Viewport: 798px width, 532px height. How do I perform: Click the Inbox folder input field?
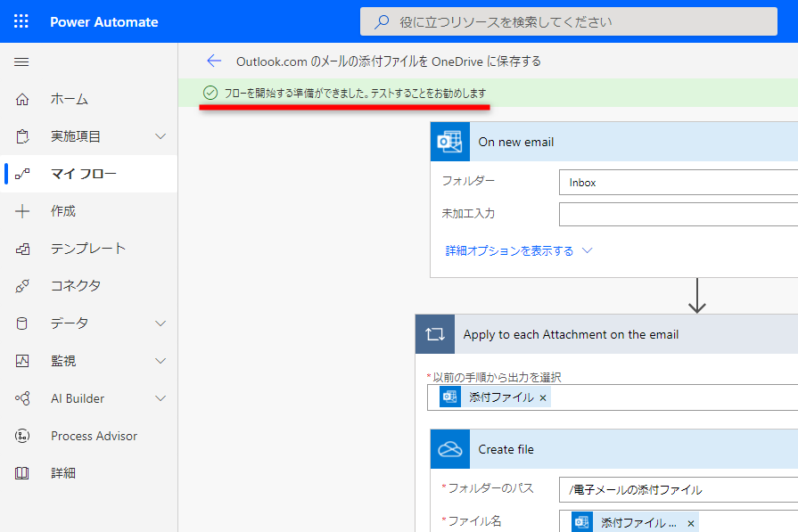click(x=678, y=182)
